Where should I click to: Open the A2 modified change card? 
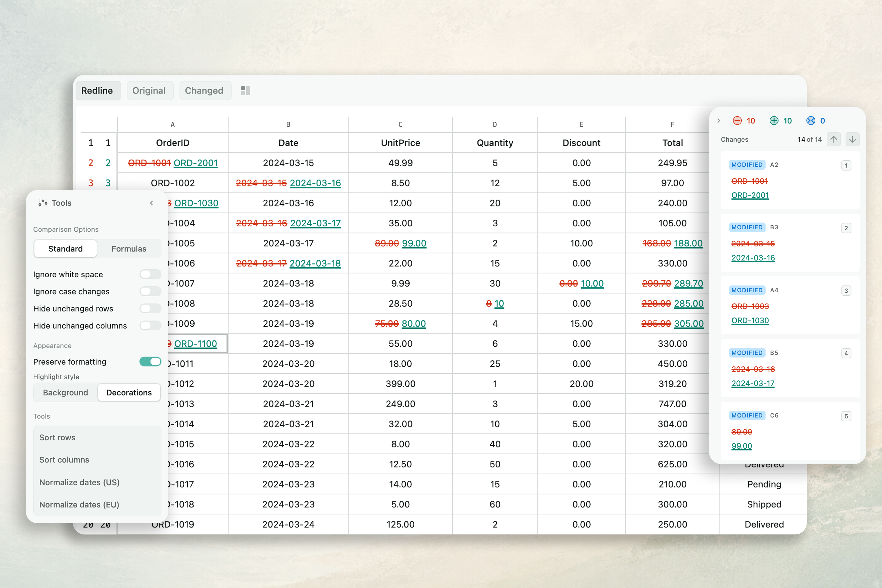[790, 180]
